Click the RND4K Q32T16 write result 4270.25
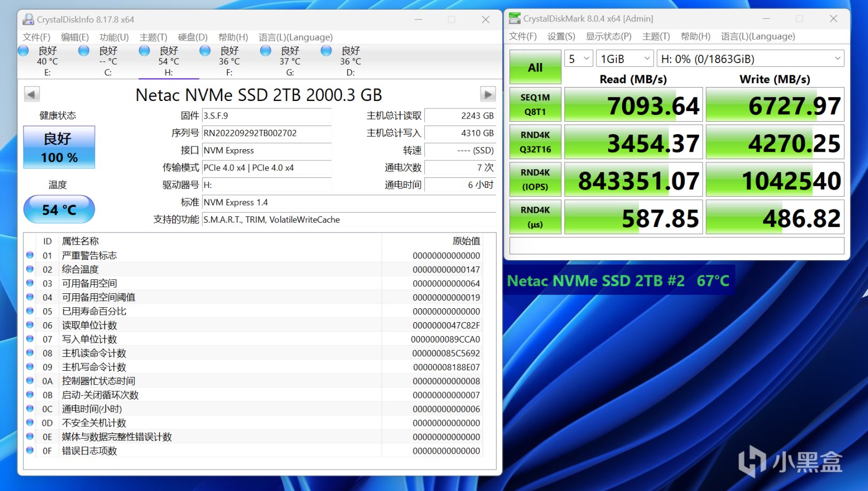 click(x=775, y=142)
